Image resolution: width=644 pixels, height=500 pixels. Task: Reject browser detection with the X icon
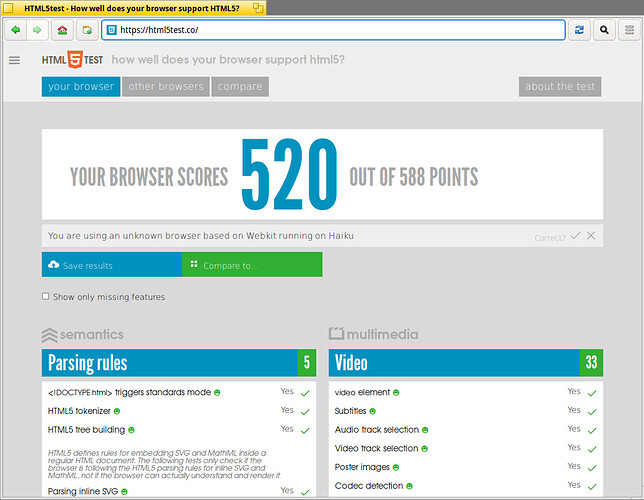point(591,235)
